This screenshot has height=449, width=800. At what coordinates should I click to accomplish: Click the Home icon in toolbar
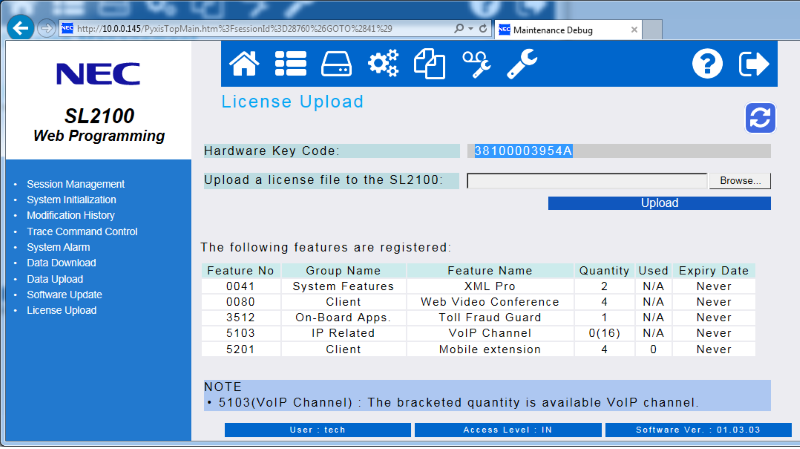[x=244, y=64]
